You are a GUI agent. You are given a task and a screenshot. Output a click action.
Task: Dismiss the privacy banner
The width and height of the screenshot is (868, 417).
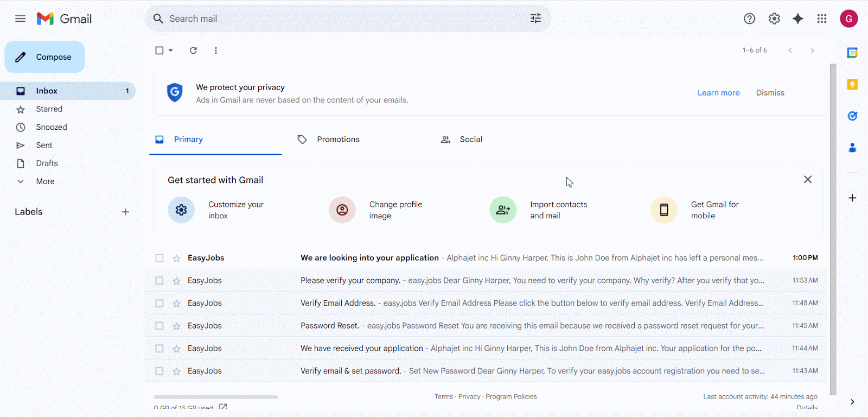(770, 93)
